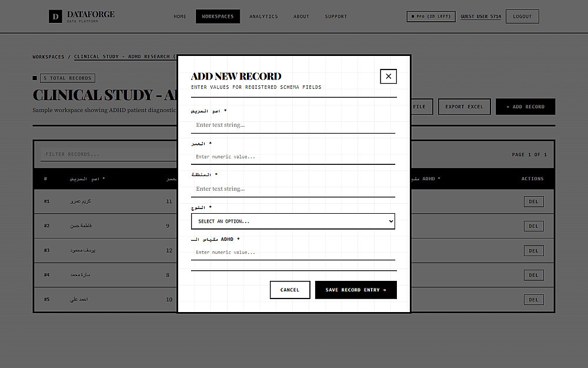The image size is (588, 368).
Task: Focus the age numeric input field
Action: [293, 157]
